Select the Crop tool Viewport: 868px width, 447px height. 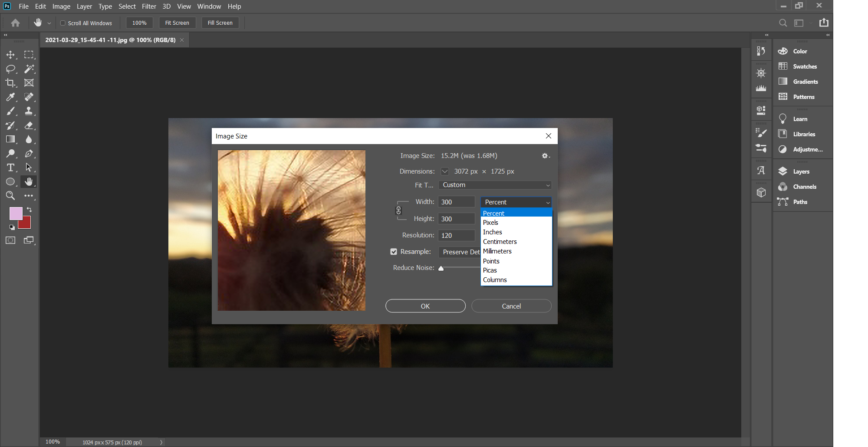click(x=10, y=82)
